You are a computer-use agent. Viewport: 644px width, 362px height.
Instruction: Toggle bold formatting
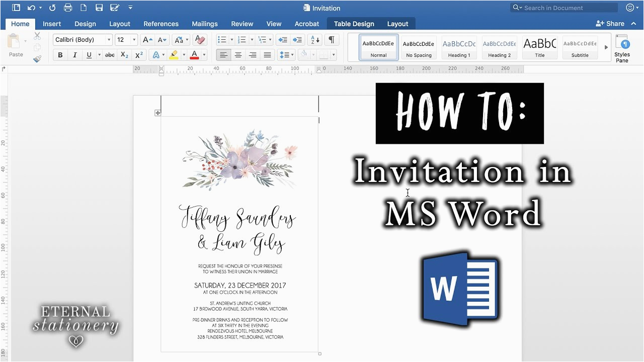pos(60,55)
